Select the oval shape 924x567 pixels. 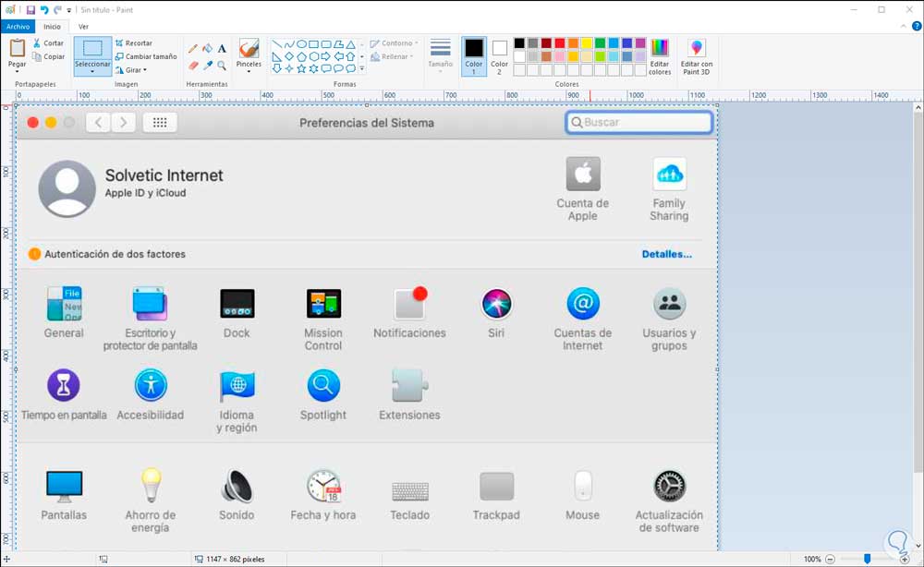click(x=301, y=44)
